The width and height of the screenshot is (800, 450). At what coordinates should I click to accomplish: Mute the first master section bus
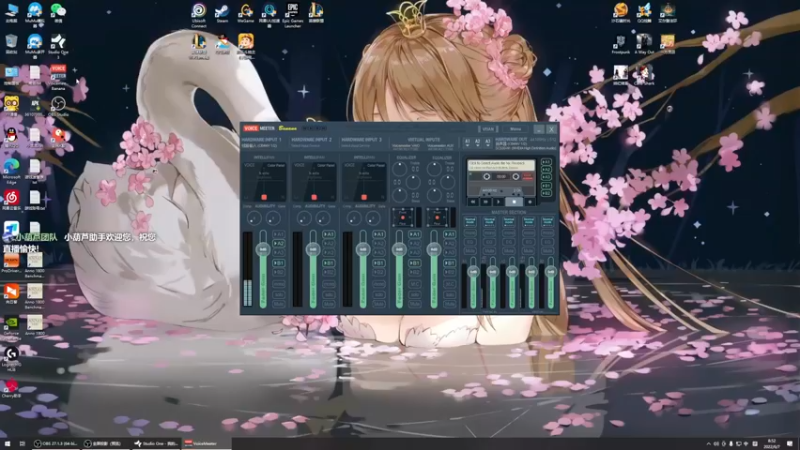click(x=470, y=251)
